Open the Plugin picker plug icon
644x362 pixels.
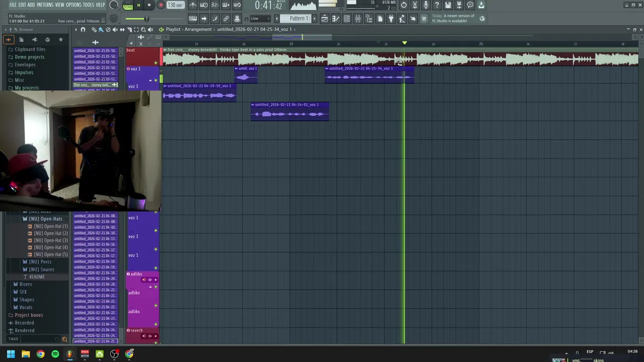pyautogui.click(x=391, y=19)
